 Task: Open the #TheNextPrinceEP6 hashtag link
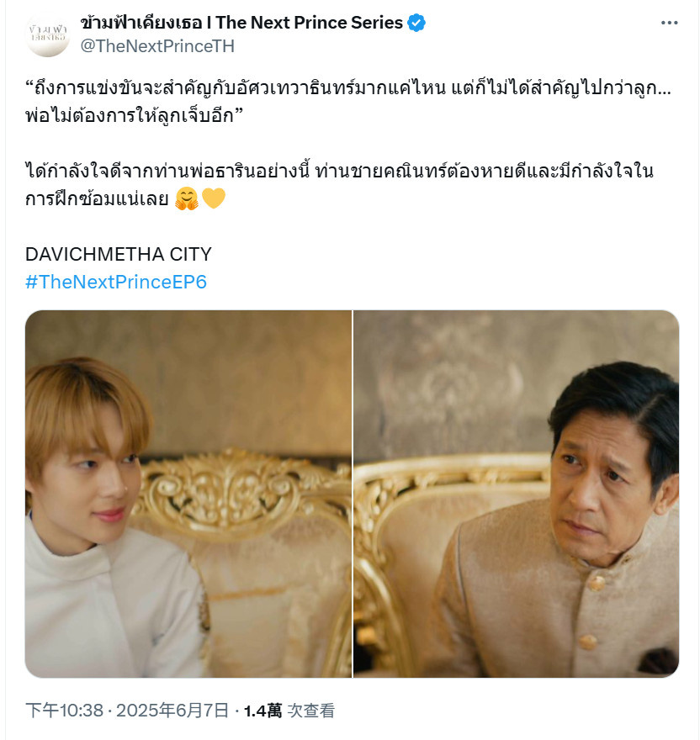(116, 282)
